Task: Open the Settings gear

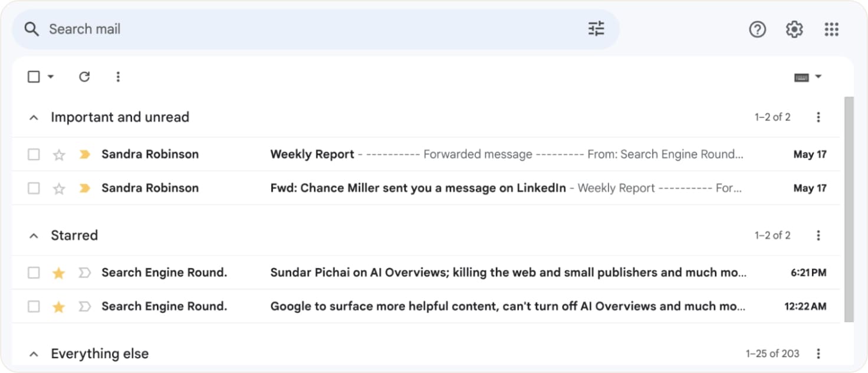Action: click(794, 29)
